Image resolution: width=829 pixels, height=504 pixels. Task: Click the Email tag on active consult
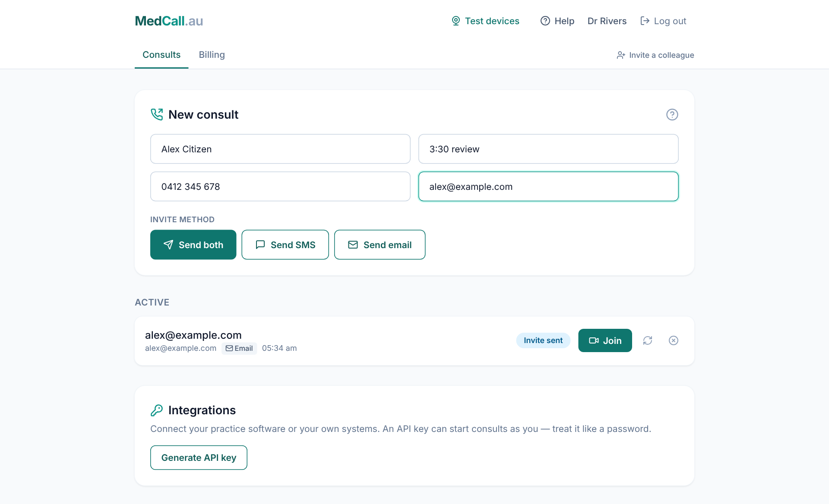point(239,348)
